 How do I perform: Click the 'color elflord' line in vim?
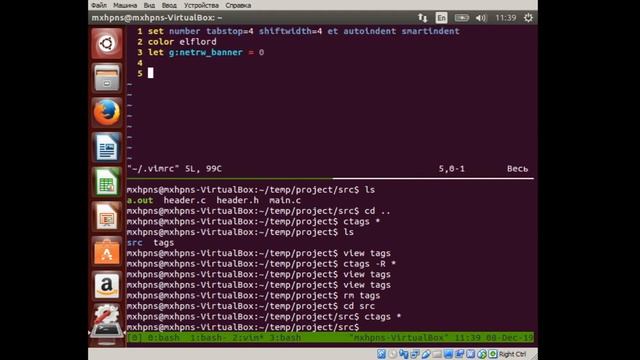click(x=182, y=42)
